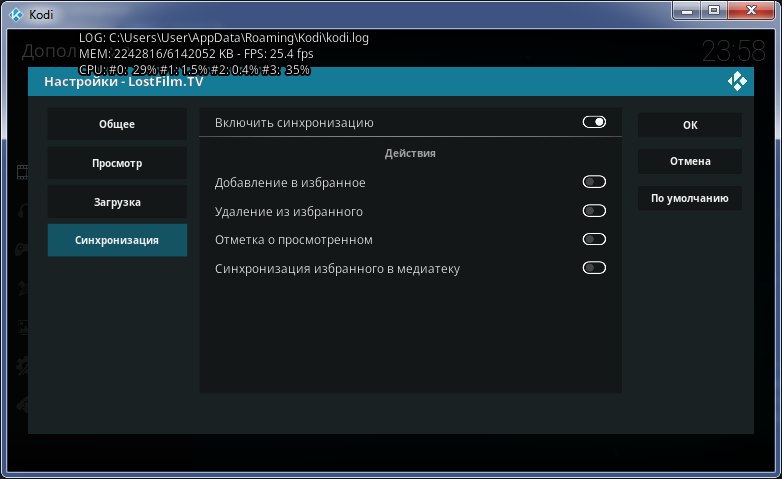Select the Синхронизация settings category

tap(117, 240)
